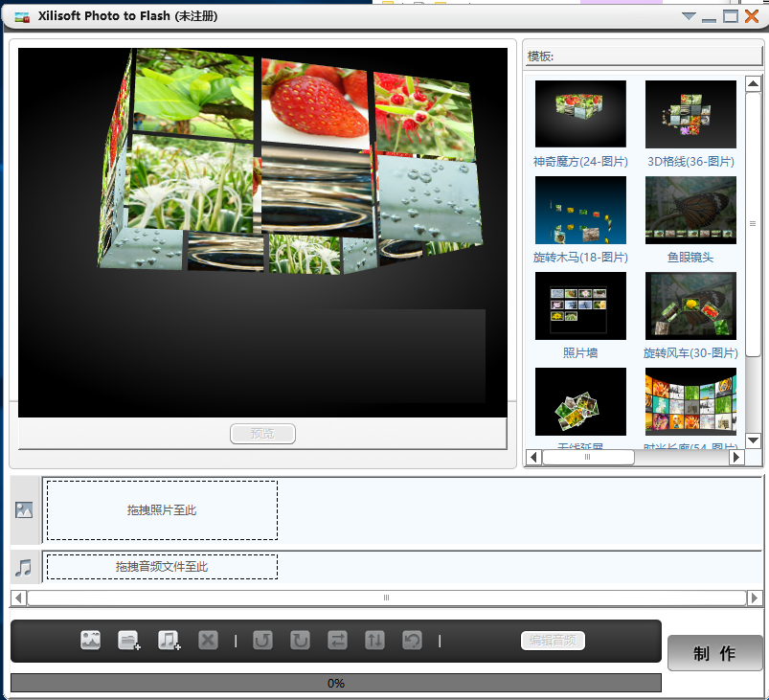Click the swap order icon in the toolbar

tap(336, 641)
